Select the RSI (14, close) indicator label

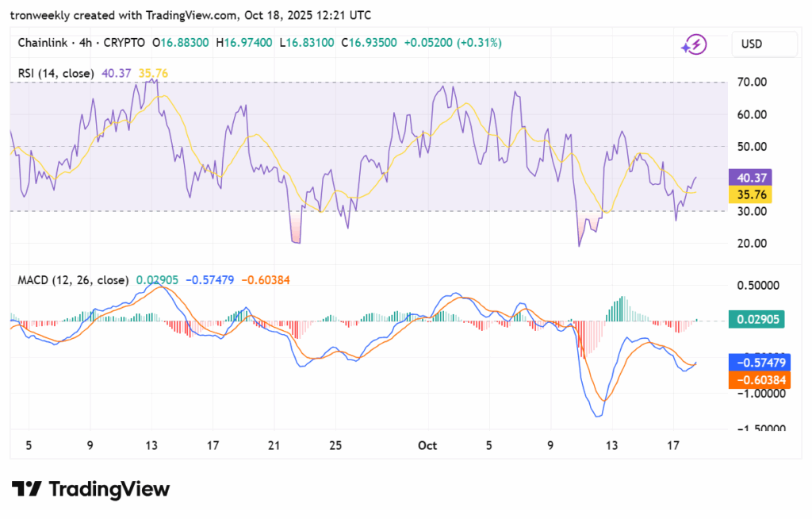(x=56, y=73)
